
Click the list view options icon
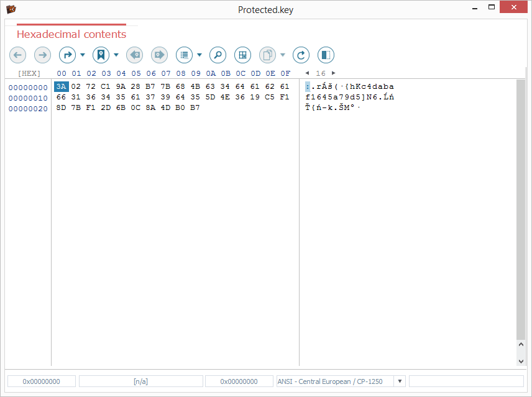tap(184, 55)
